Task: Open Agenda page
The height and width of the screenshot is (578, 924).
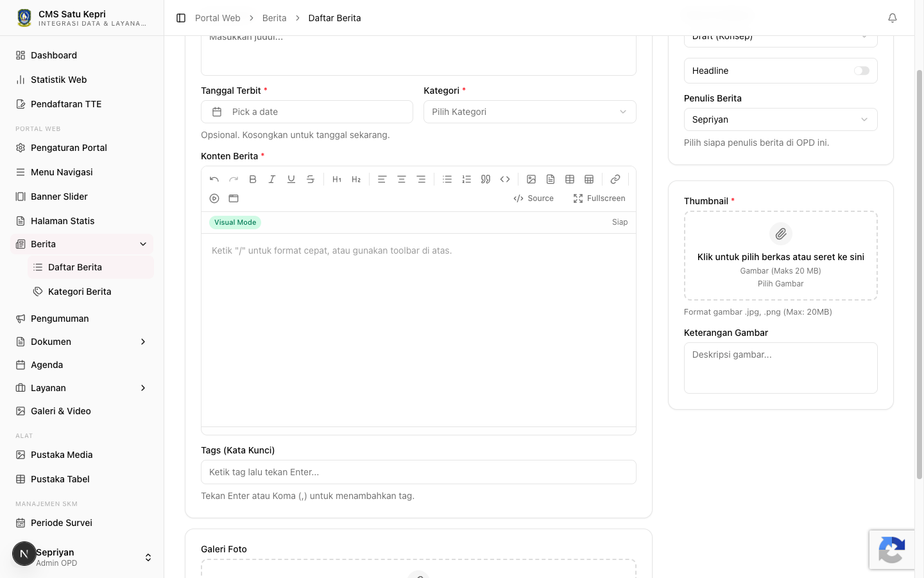Action: [82, 365]
